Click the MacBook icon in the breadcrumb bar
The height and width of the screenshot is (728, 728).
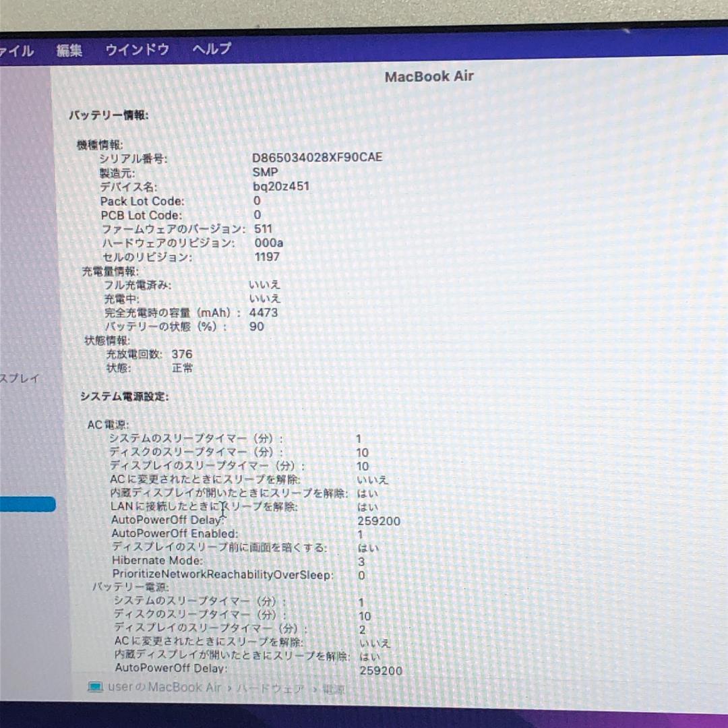pyautogui.click(x=94, y=688)
